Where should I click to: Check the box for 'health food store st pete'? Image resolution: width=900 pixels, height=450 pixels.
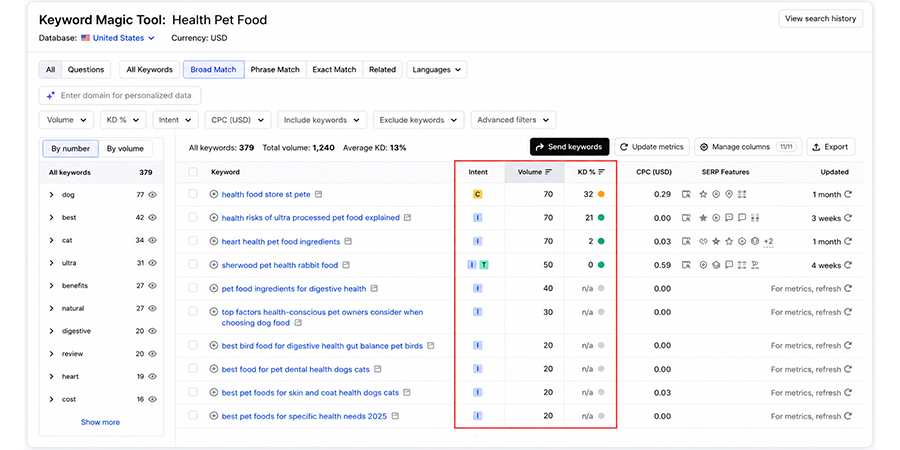(193, 194)
